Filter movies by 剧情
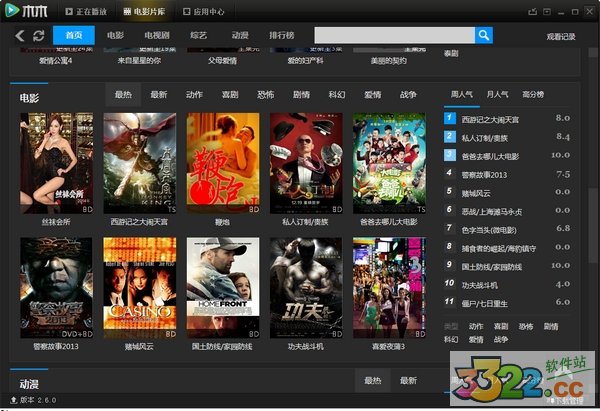 [301, 95]
